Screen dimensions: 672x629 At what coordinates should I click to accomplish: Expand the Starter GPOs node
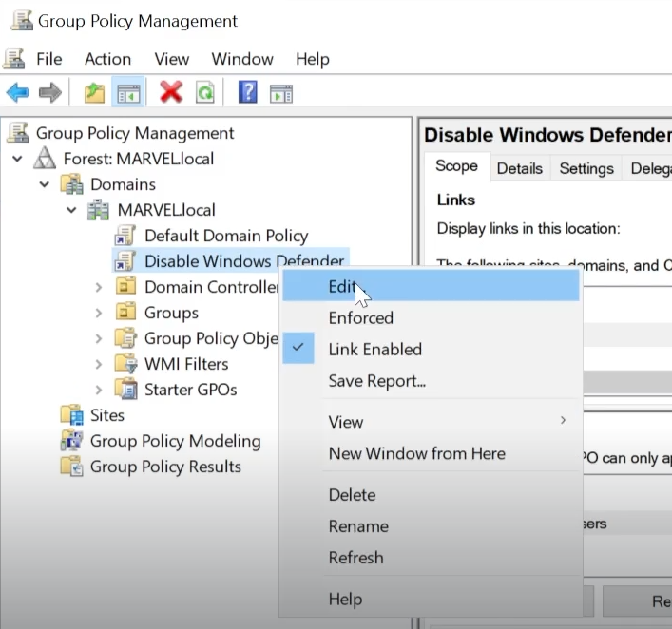click(99, 390)
